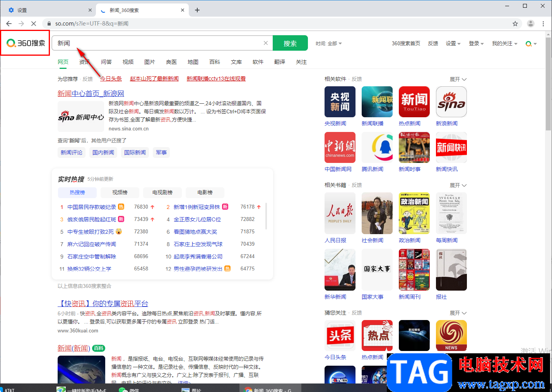View the site info lock icon
552x392 pixels.
[49, 24]
